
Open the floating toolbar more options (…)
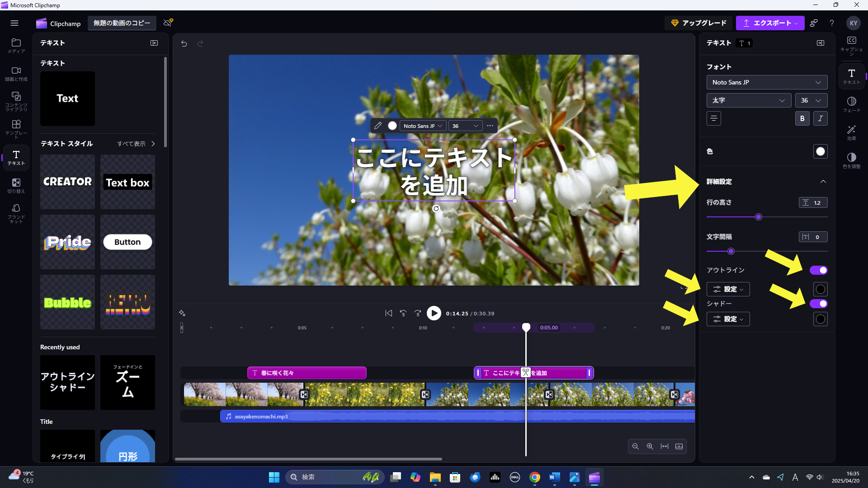point(490,126)
